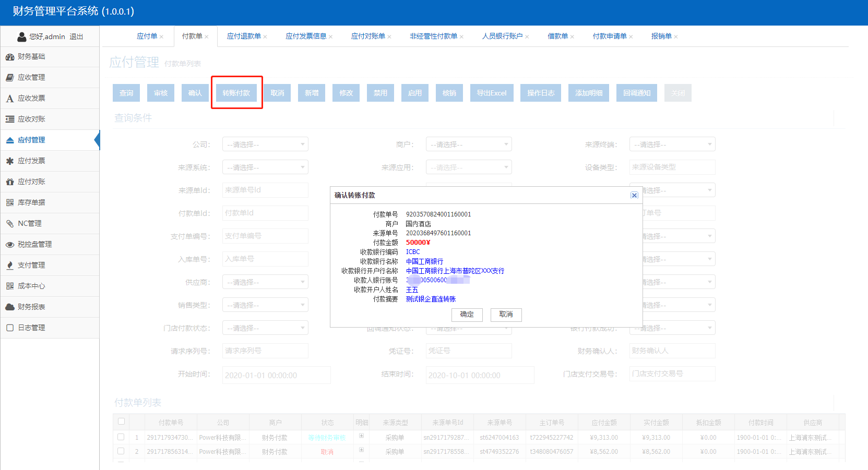The height and width of the screenshot is (470, 868).
Task: Open 应收管理 via its sidebar icon
Action: [x=9, y=78]
